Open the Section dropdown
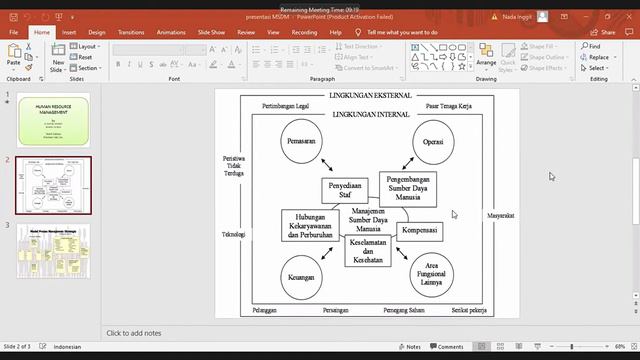640x360 pixels. click(x=86, y=68)
